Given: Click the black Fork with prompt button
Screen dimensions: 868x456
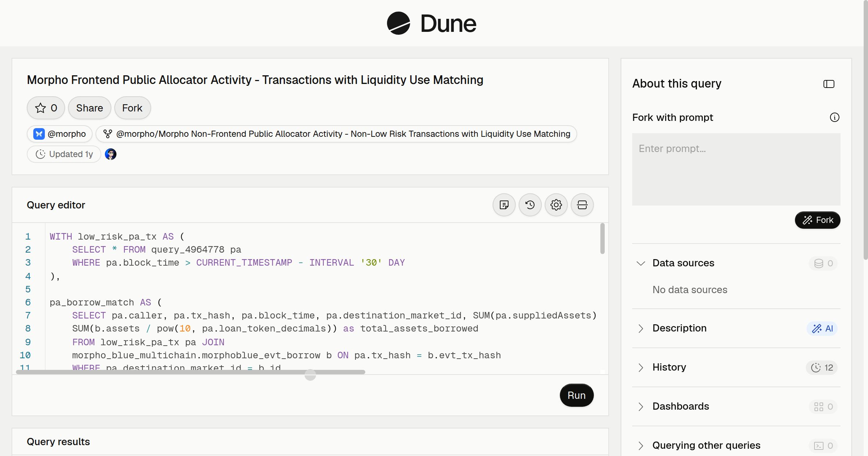Looking at the screenshot, I should (x=817, y=220).
